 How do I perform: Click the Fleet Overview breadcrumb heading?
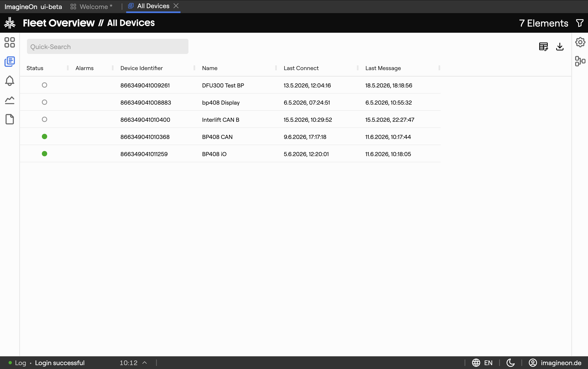(59, 23)
